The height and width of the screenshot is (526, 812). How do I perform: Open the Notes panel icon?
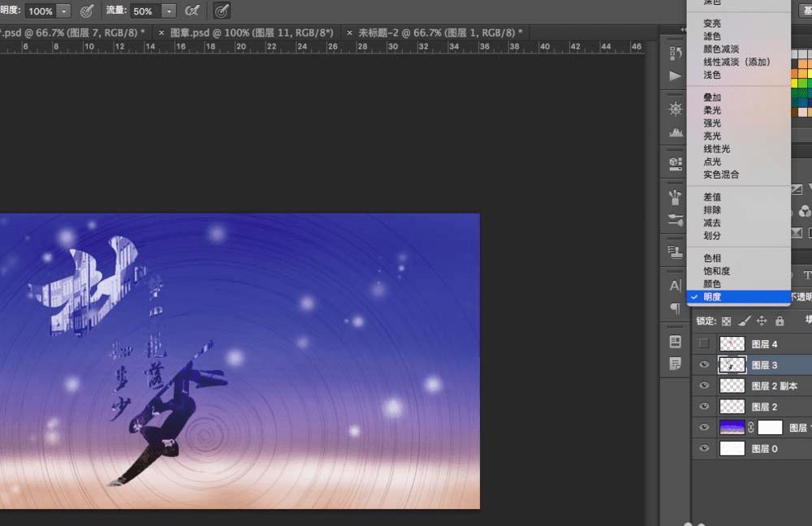(676, 364)
